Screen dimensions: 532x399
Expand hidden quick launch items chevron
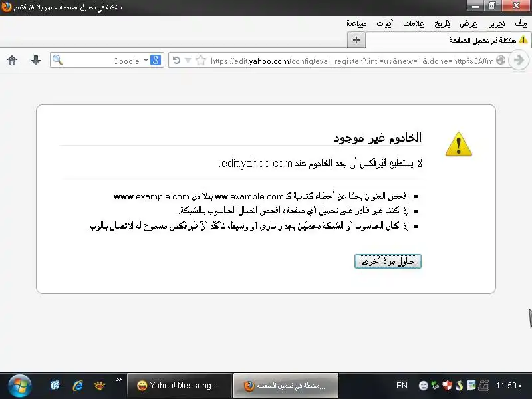pos(119,379)
